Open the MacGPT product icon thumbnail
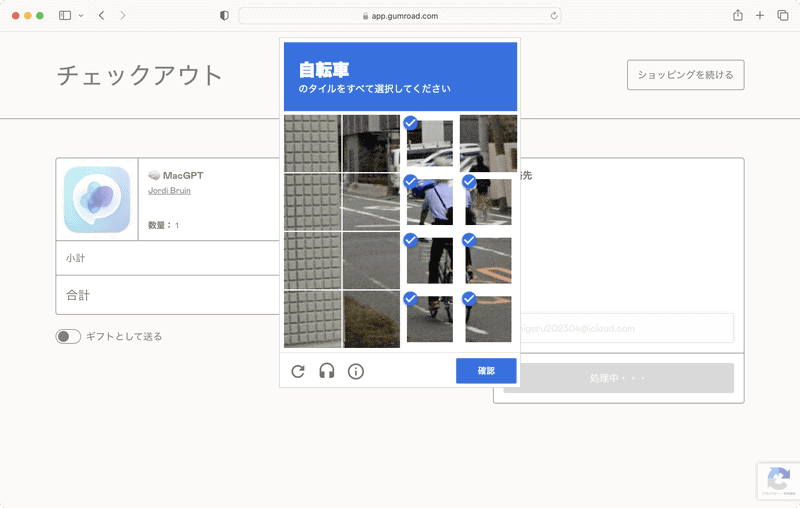The image size is (800, 508). point(97,199)
